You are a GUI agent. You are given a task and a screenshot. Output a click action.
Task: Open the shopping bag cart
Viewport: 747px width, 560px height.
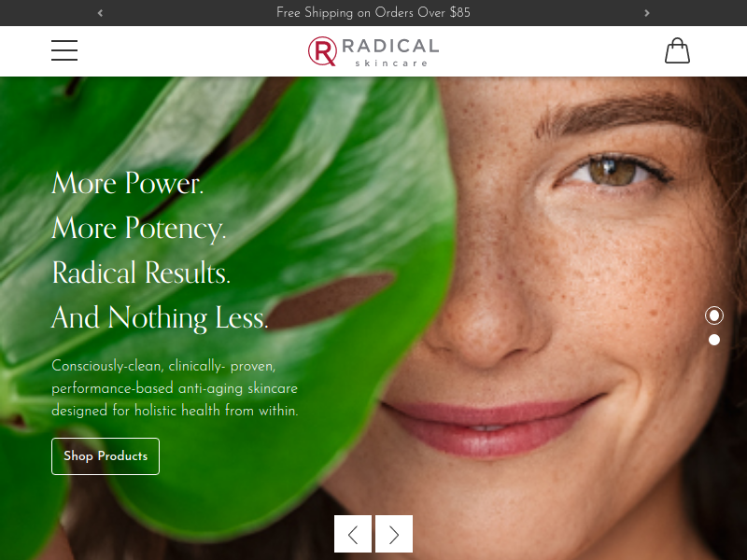[x=677, y=50]
